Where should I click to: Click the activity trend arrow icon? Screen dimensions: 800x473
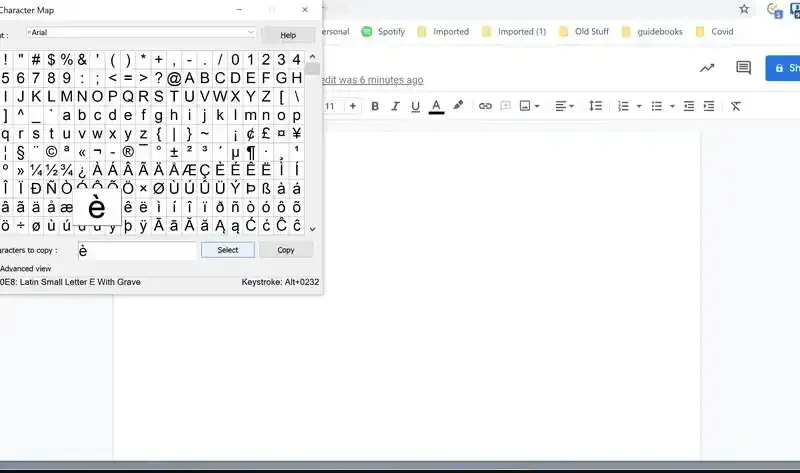click(x=708, y=68)
